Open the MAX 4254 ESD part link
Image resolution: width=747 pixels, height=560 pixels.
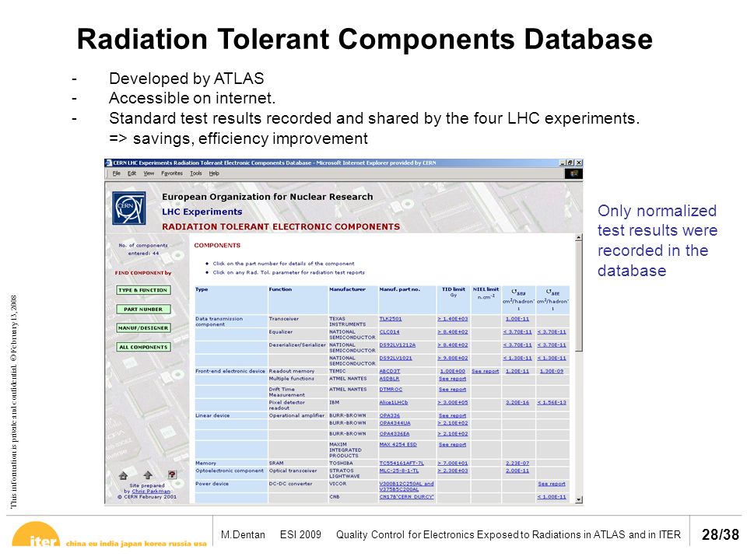coord(398,444)
